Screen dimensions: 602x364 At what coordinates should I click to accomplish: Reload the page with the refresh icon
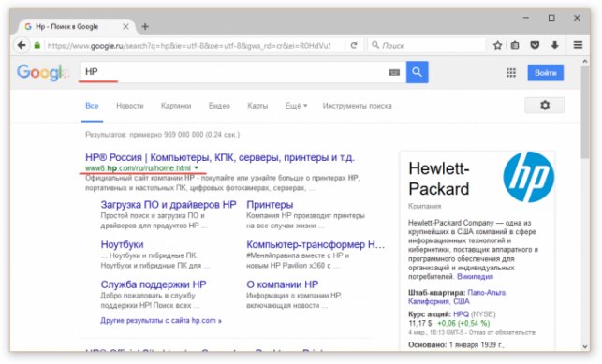[354, 45]
